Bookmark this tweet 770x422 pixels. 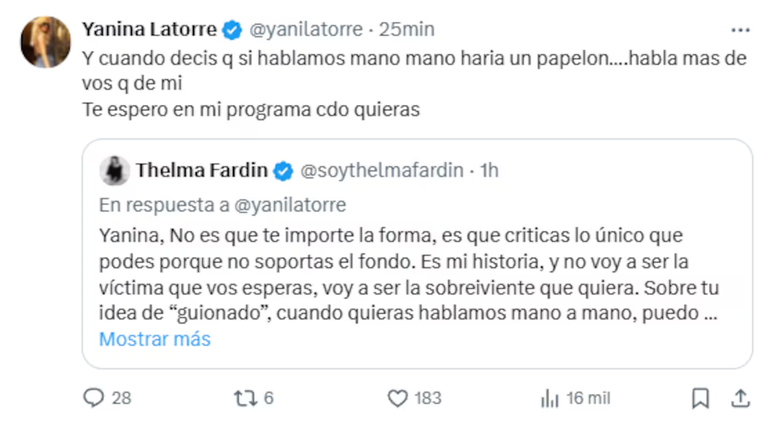(701, 398)
